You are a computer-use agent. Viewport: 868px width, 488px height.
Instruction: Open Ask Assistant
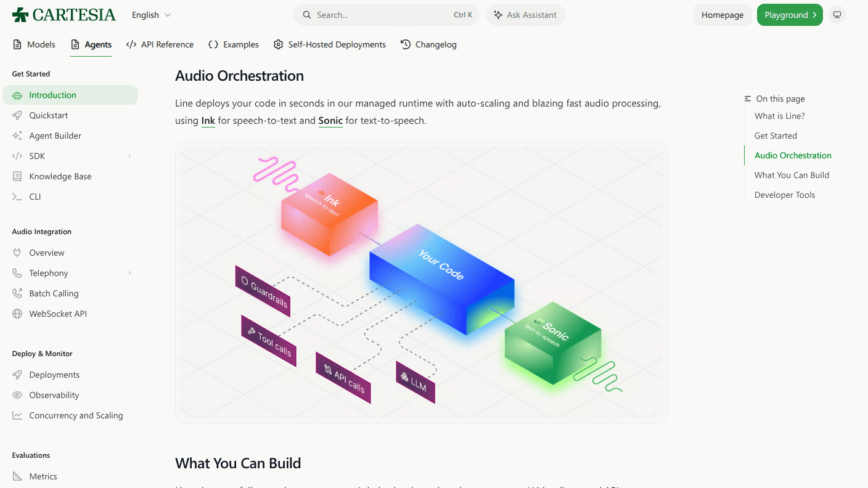525,15
